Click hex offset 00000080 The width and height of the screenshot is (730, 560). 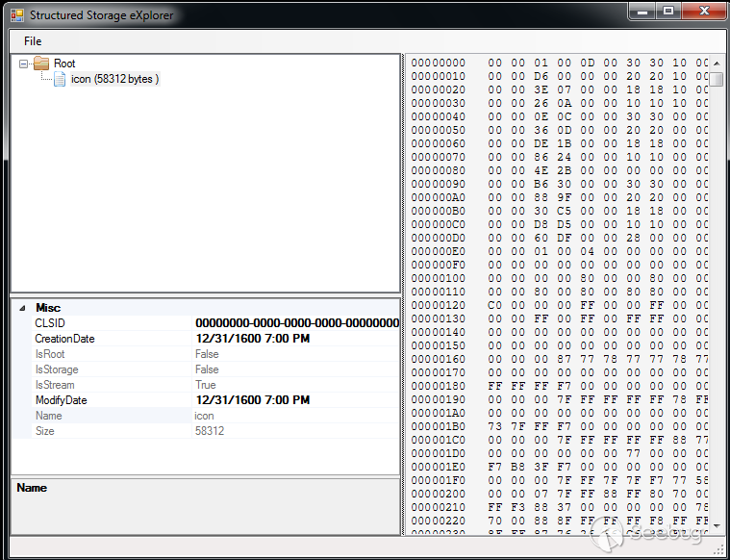coord(438,170)
